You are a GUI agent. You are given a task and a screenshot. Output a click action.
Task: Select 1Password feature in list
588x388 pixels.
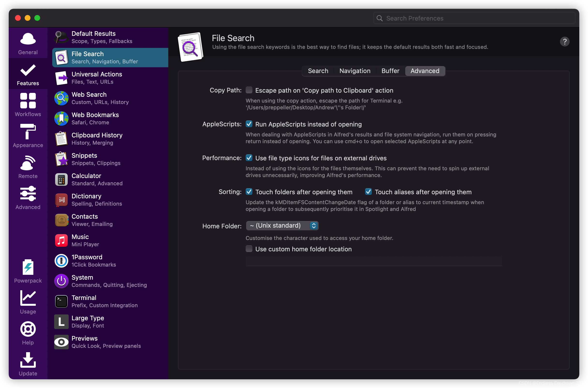click(x=87, y=261)
